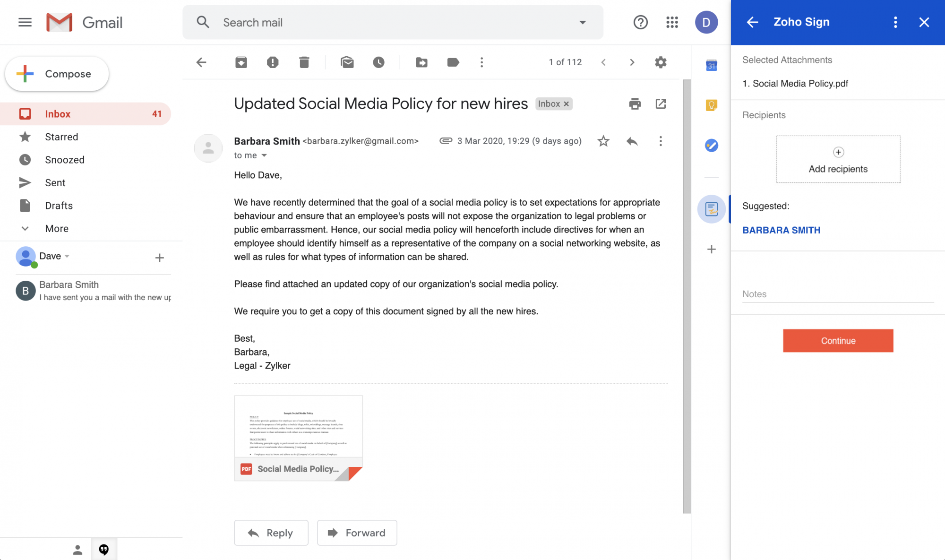Click the email body vertical scrollbar
945x560 pixels.
[687, 296]
